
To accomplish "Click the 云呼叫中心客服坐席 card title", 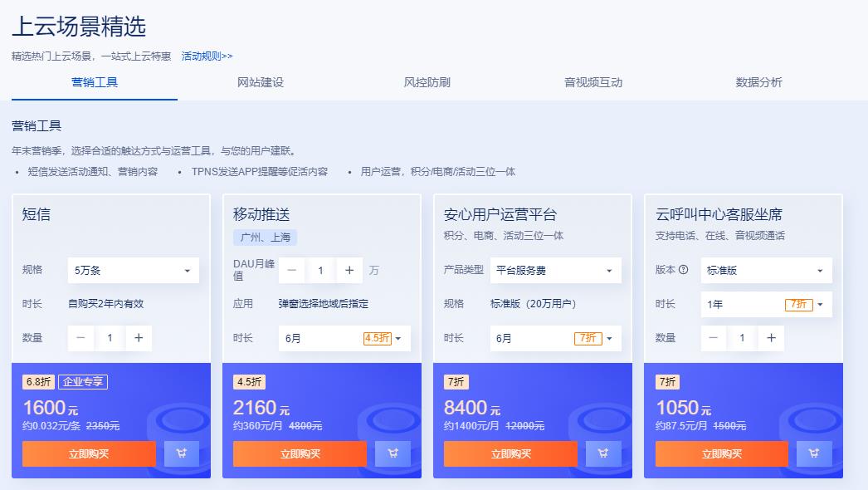I will [x=719, y=214].
